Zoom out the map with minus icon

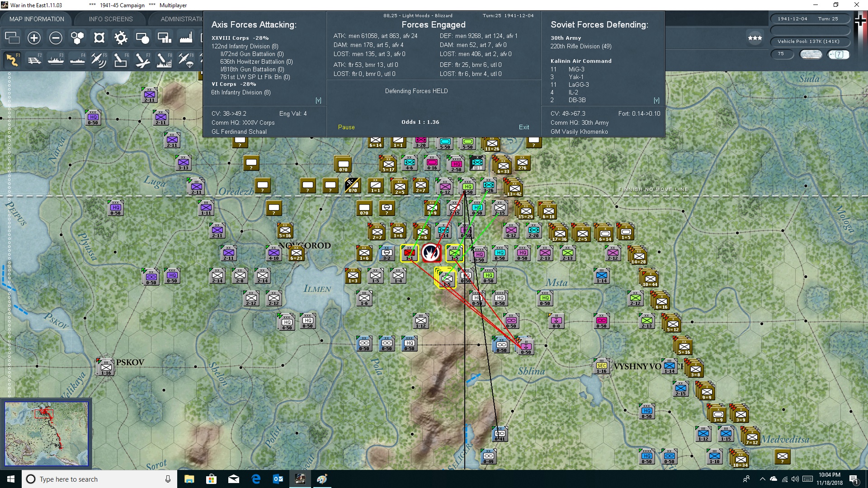click(x=56, y=38)
